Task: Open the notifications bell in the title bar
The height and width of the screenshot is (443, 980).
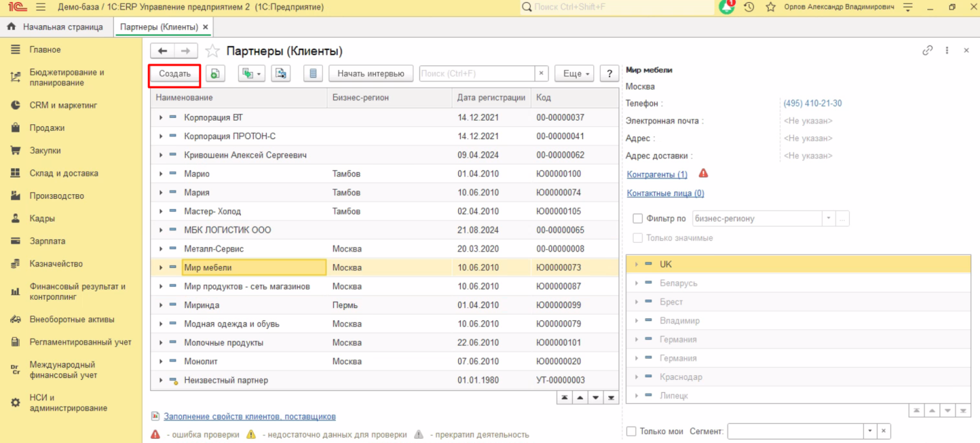Action: click(727, 7)
